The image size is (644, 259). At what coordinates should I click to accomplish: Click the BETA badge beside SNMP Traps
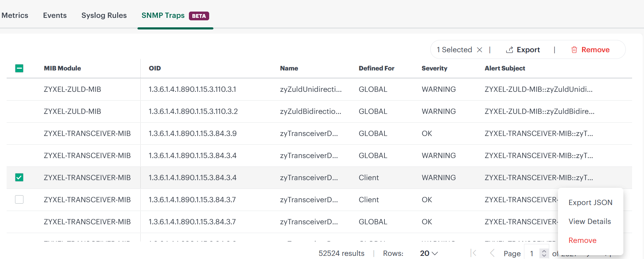pos(199,16)
